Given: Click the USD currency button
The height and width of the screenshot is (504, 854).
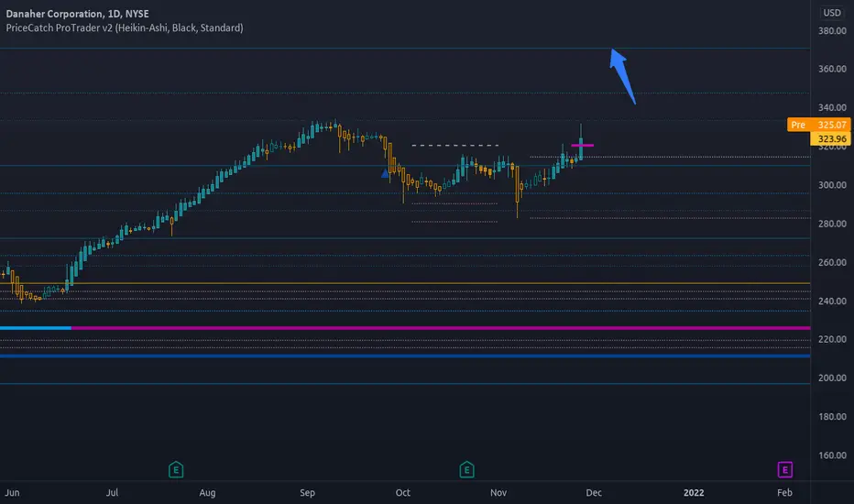Looking at the screenshot, I should 832,13.
